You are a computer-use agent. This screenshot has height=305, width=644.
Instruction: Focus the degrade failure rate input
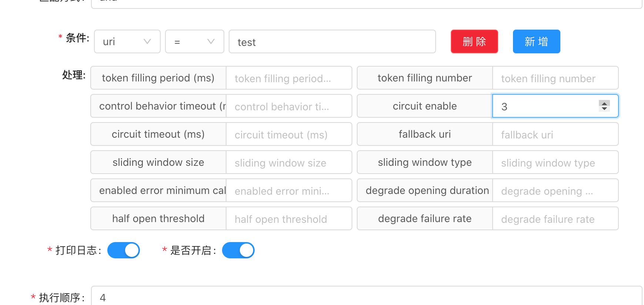[x=556, y=218]
